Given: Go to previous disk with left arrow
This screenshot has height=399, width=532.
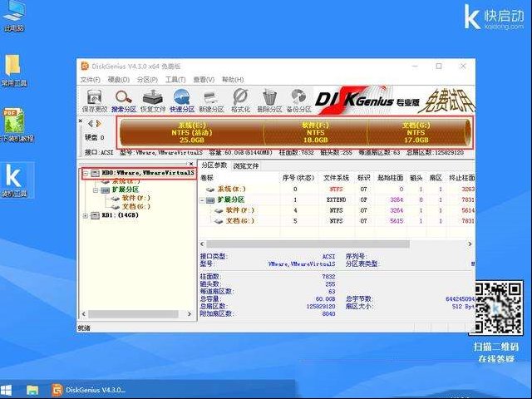Looking at the screenshot, I should click(91, 124).
